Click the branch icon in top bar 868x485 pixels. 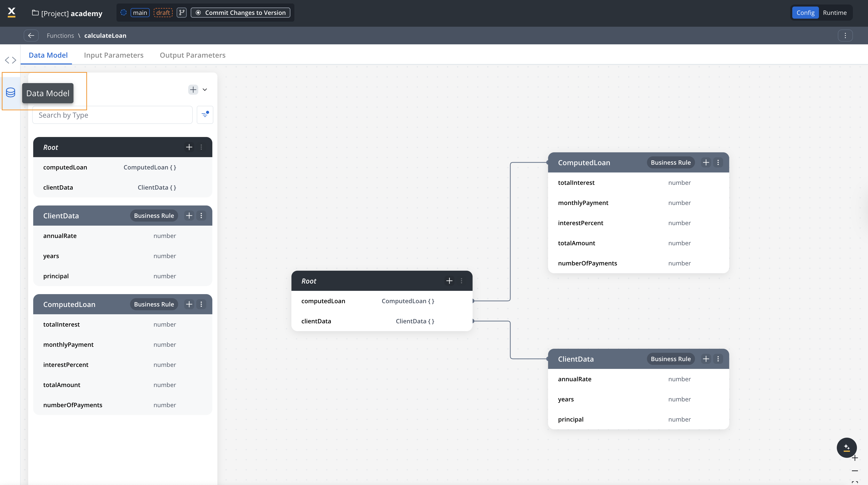tap(182, 13)
